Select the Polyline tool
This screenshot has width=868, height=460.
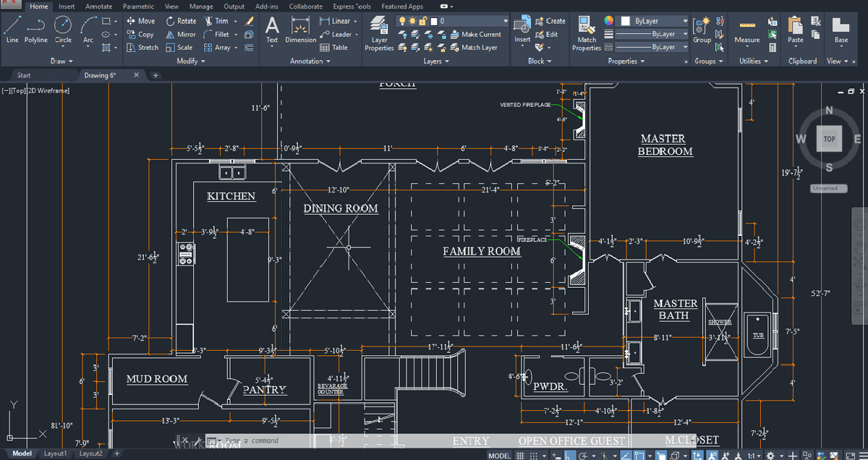pyautogui.click(x=36, y=31)
